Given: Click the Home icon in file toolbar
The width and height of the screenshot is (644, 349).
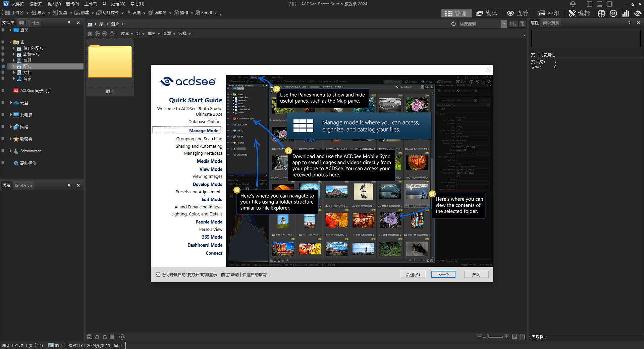Looking at the screenshot, I should coord(90,34).
